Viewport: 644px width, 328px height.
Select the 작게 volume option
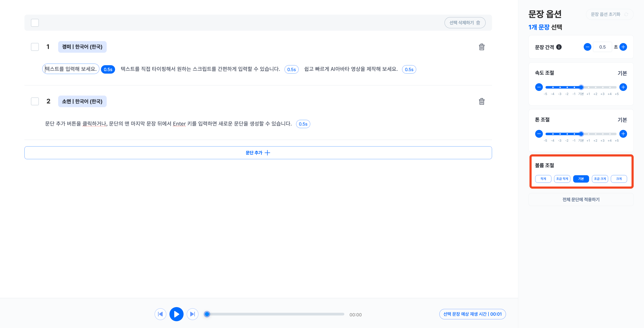543,179
